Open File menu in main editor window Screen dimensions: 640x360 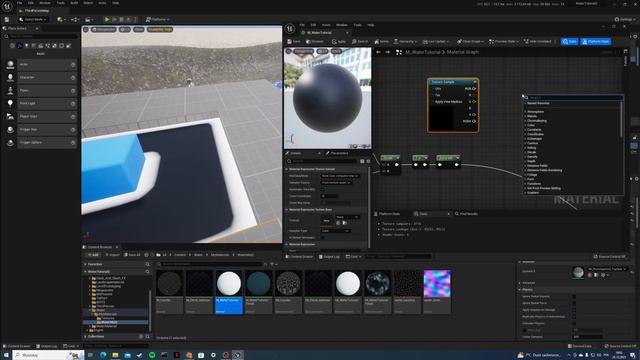19,3
